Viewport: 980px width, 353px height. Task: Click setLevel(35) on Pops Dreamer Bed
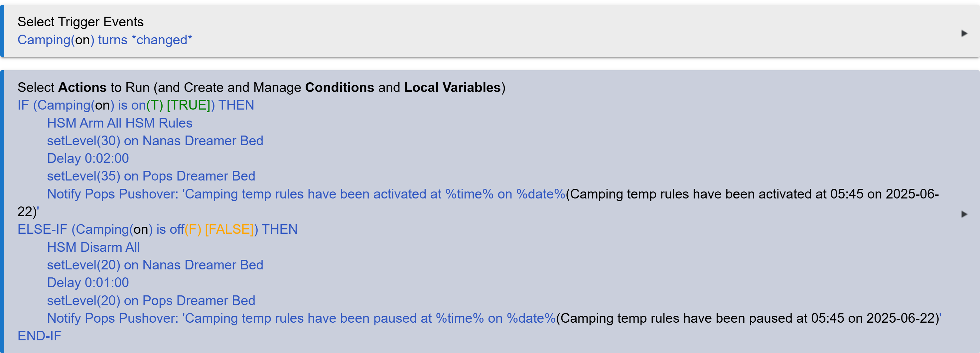151,176
